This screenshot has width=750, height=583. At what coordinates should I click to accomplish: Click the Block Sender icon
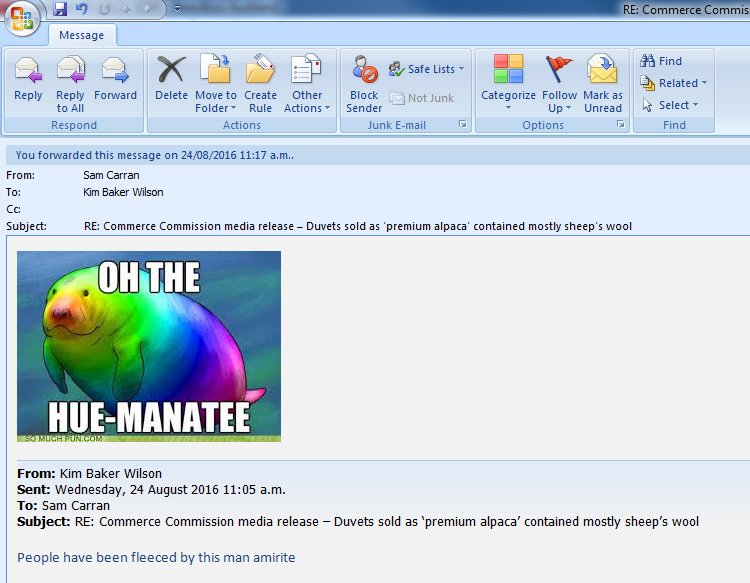point(364,69)
